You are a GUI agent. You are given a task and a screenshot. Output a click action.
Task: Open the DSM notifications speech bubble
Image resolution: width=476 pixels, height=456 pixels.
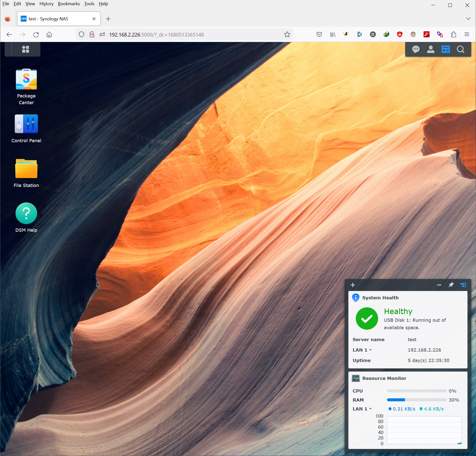pyautogui.click(x=416, y=49)
